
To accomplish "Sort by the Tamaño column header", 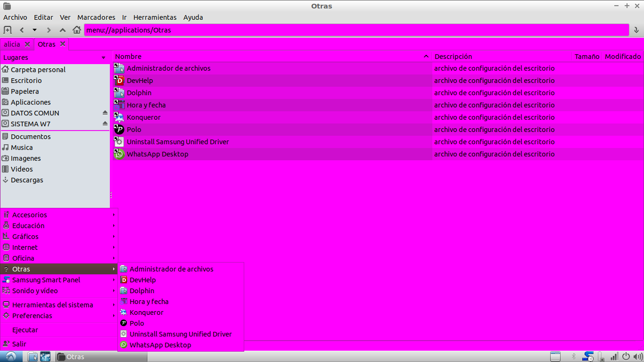I will pyautogui.click(x=587, y=57).
